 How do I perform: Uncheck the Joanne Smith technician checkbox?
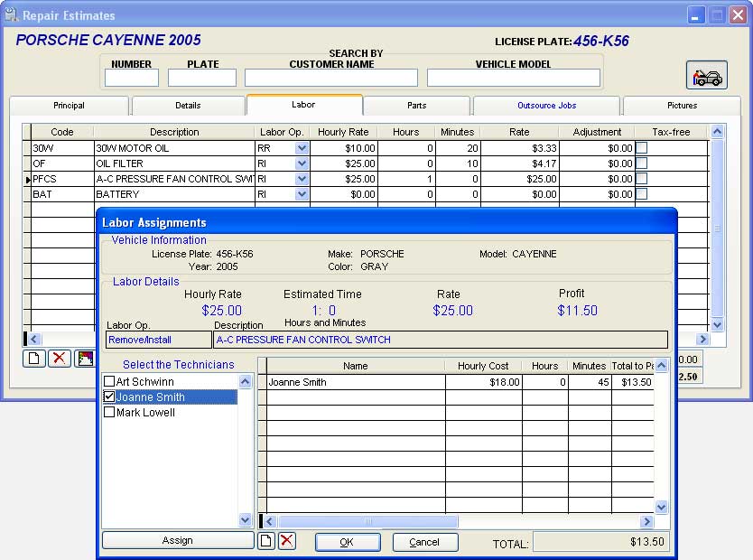109,397
